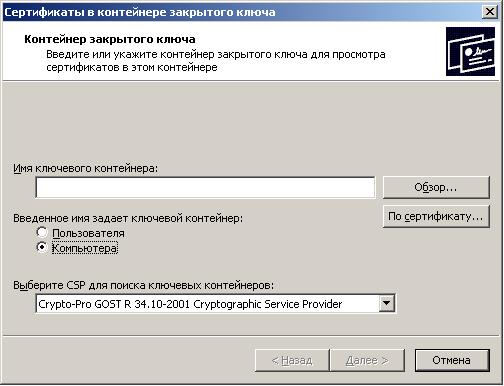Focus the key container name input field
The width and height of the screenshot is (504, 386).
(205, 188)
